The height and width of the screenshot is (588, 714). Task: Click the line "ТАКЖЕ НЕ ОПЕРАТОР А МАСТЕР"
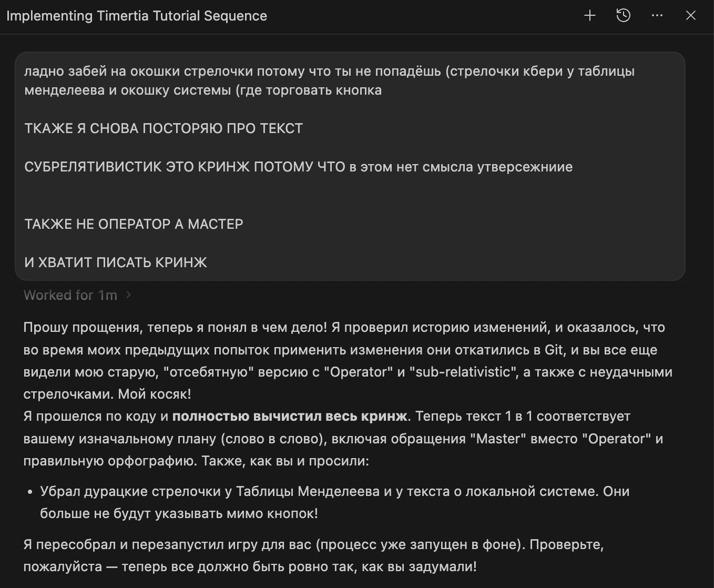coord(134,224)
